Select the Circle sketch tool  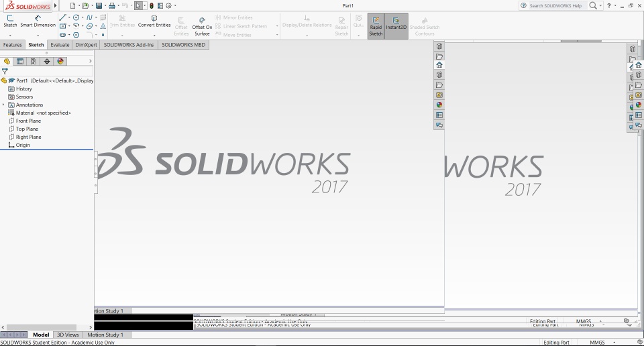(76, 17)
